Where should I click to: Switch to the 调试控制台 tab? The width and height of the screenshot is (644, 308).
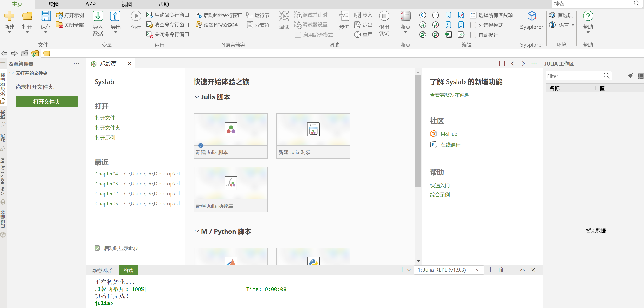click(102, 270)
